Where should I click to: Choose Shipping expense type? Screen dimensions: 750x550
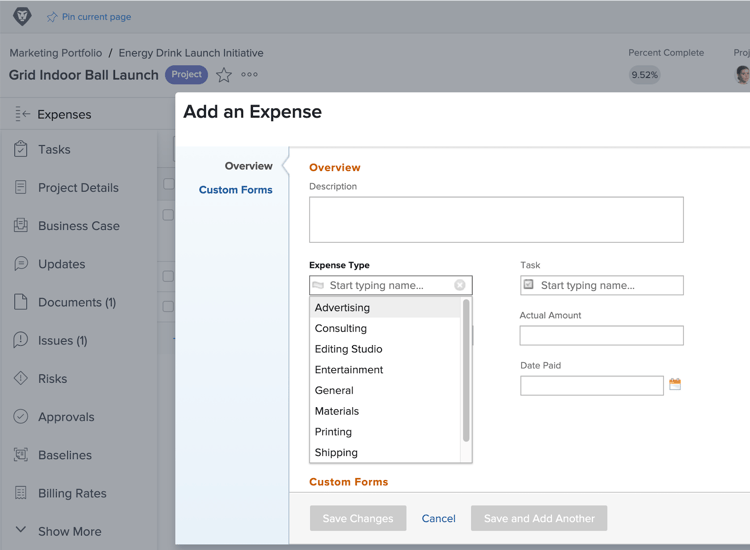(385, 452)
